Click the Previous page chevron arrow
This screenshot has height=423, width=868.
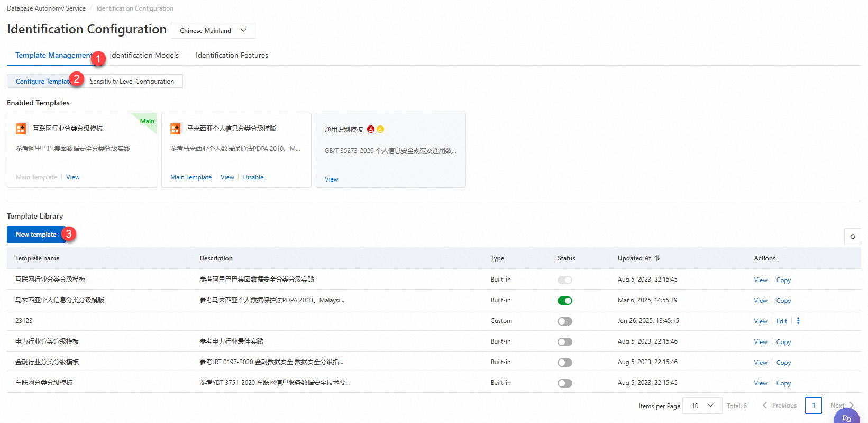pyautogui.click(x=765, y=406)
